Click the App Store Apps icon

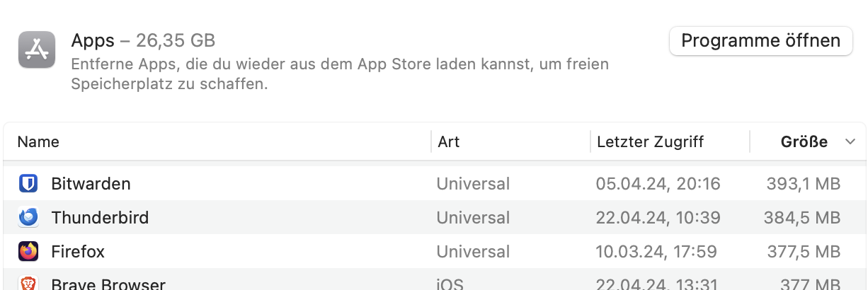(x=37, y=50)
